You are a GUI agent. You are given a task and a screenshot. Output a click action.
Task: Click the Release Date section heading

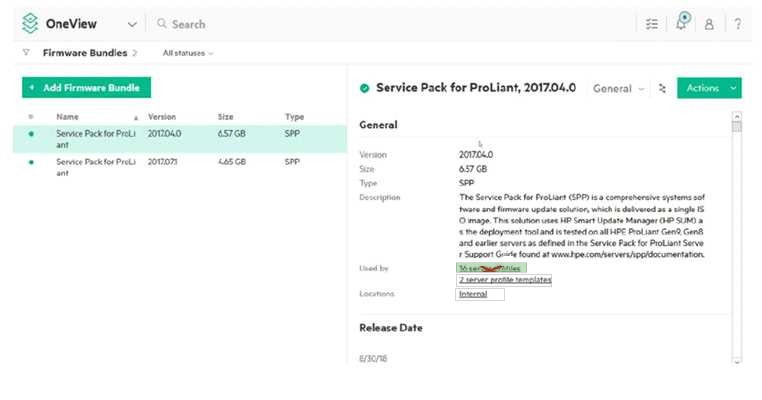tap(391, 328)
